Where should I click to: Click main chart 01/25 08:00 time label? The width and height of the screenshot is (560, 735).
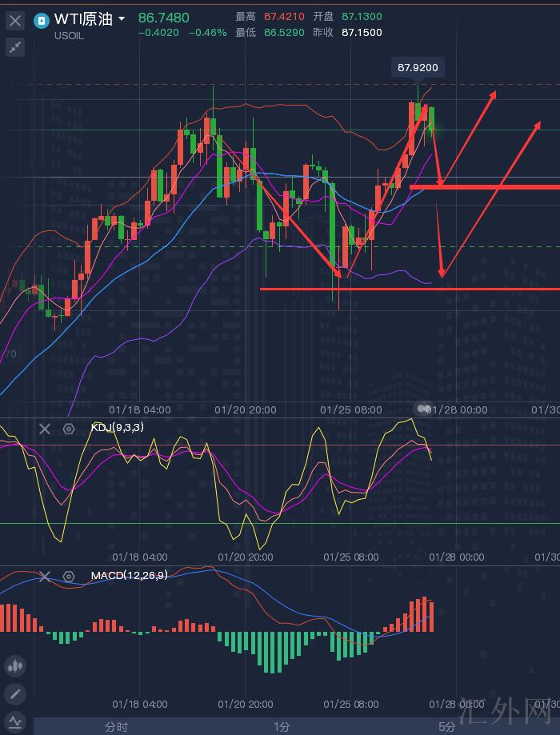[351, 409]
